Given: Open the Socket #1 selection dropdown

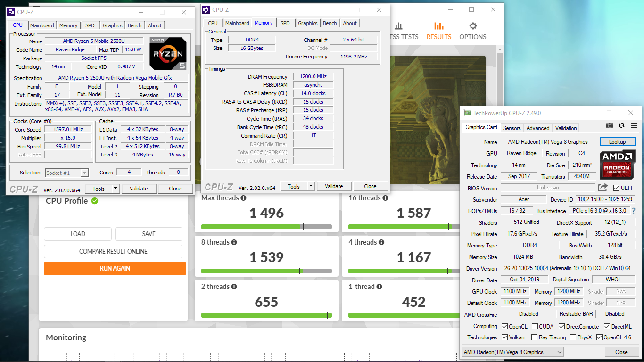Looking at the screenshot, I should click(x=66, y=173).
